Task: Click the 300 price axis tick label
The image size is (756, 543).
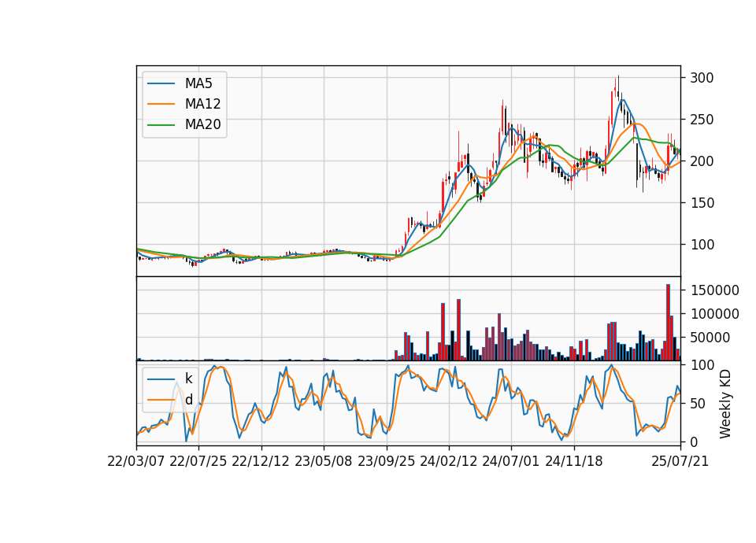Action: coord(702,78)
